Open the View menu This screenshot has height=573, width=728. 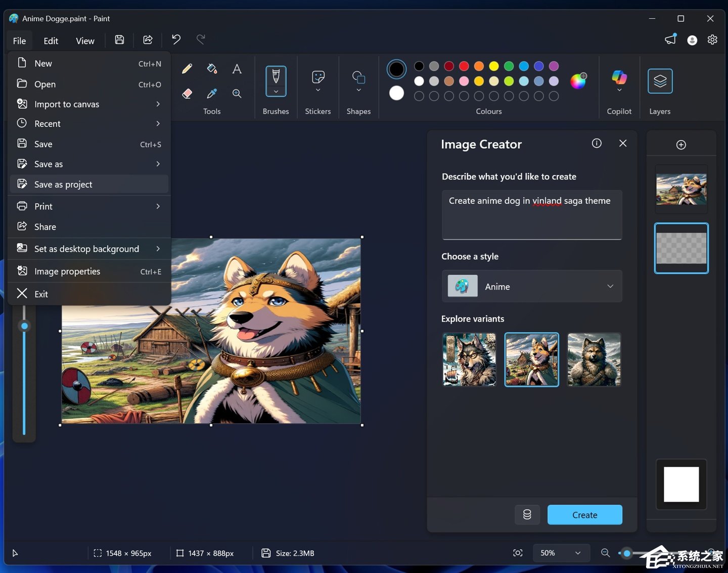pyautogui.click(x=85, y=40)
